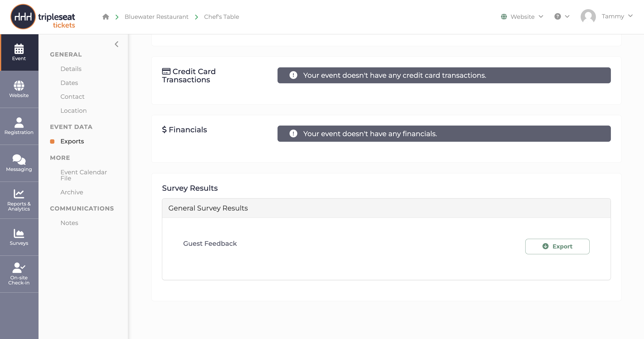The width and height of the screenshot is (644, 339).
Task: Click the dollar sign Financials icon
Action: tap(164, 130)
